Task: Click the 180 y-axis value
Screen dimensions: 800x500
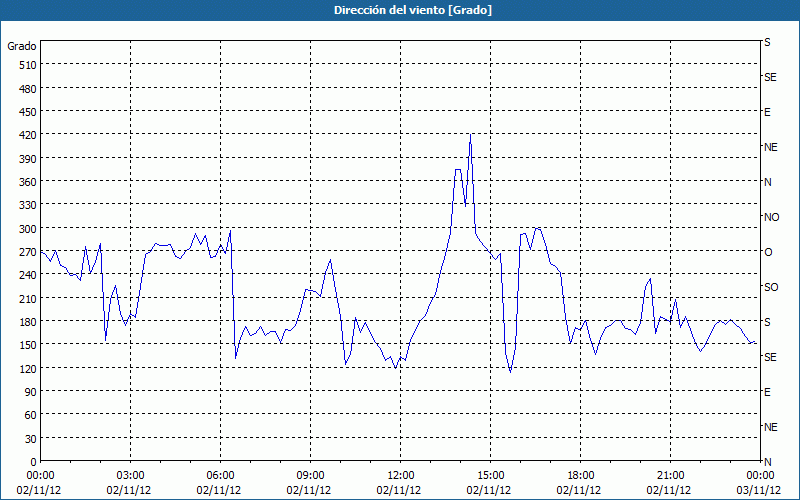Action: click(x=28, y=322)
